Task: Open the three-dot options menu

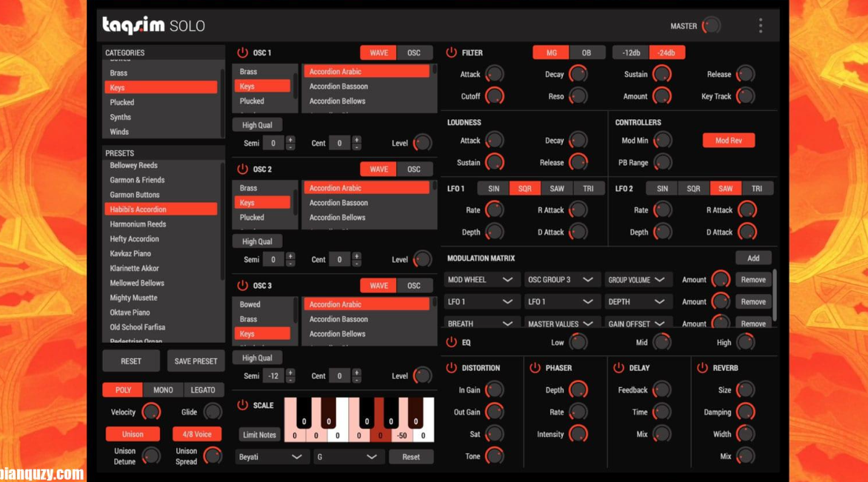Action: click(761, 25)
